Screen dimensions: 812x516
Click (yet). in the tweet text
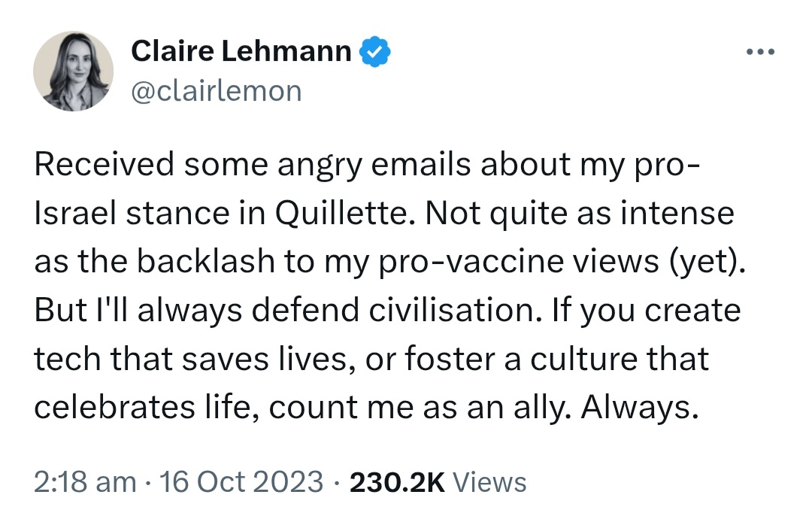click(x=707, y=261)
